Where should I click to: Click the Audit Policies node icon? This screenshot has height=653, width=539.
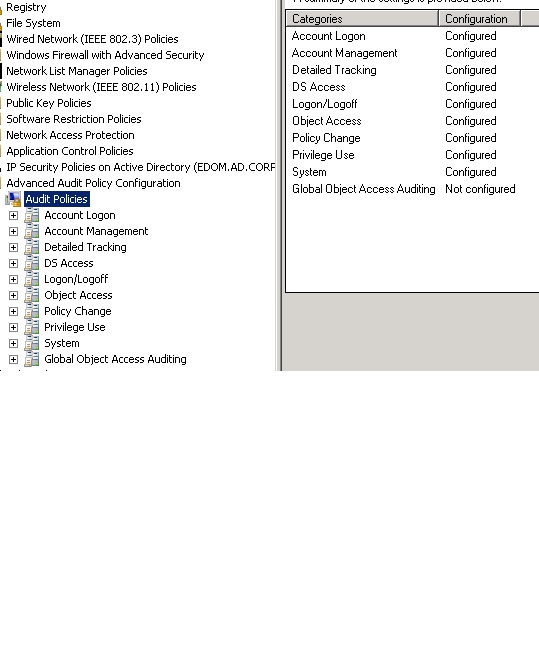[13, 199]
